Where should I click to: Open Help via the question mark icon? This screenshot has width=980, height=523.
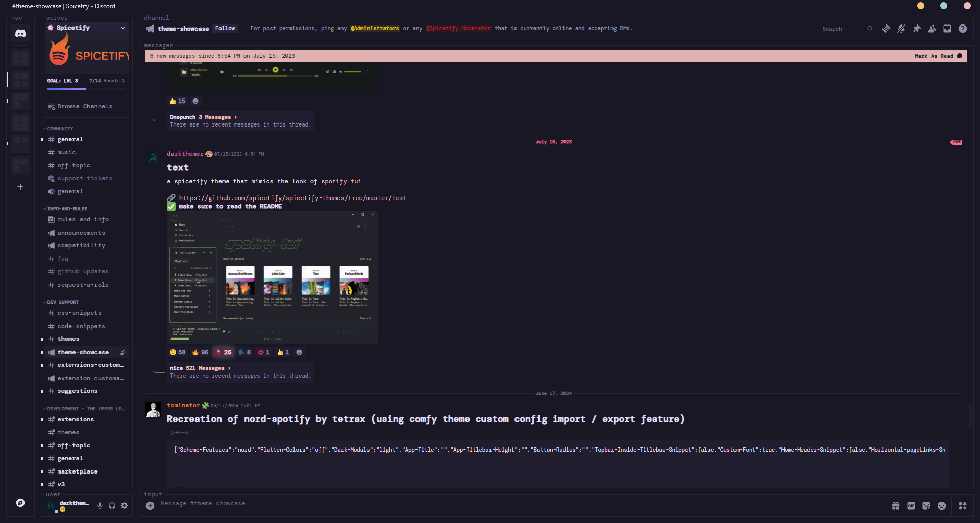click(x=963, y=29)
